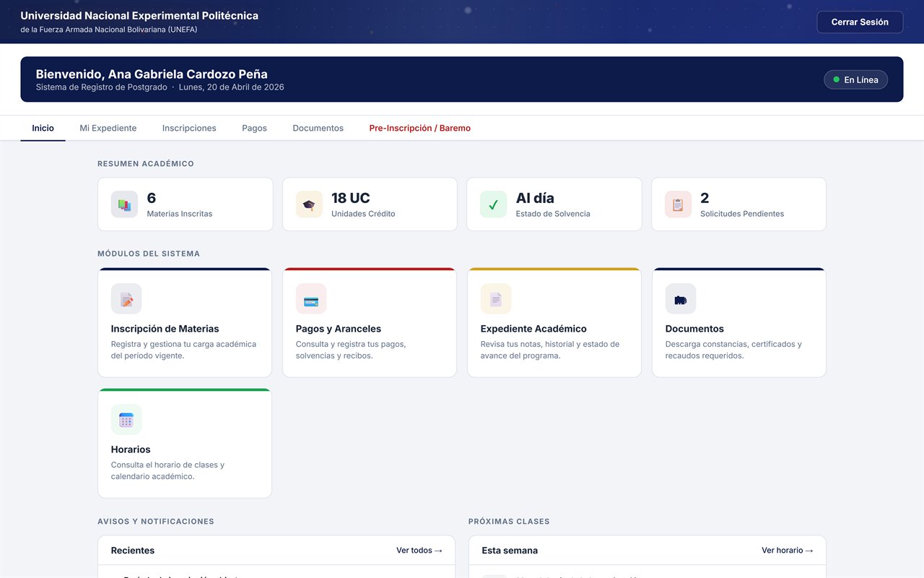Open the Horarios module card title
The width and height of the screenshot is (924, 578).
[131, 449]
